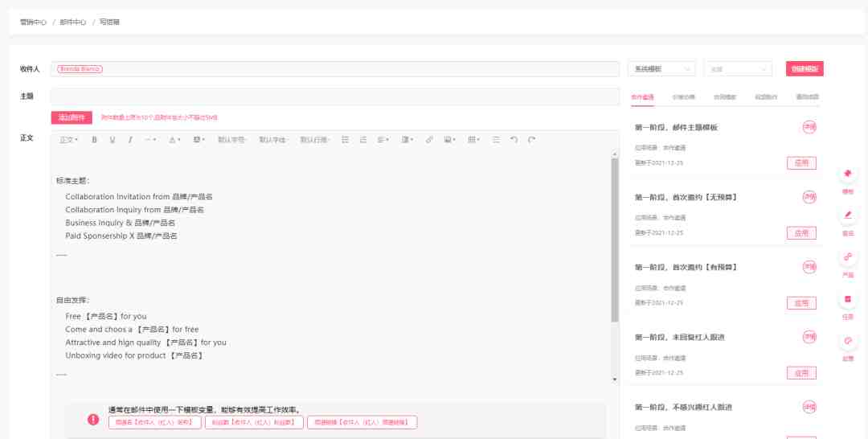Click the editor vertical scrollbar thumb
The height and width of the screenshot is (439, 868).
click(615, 240)
